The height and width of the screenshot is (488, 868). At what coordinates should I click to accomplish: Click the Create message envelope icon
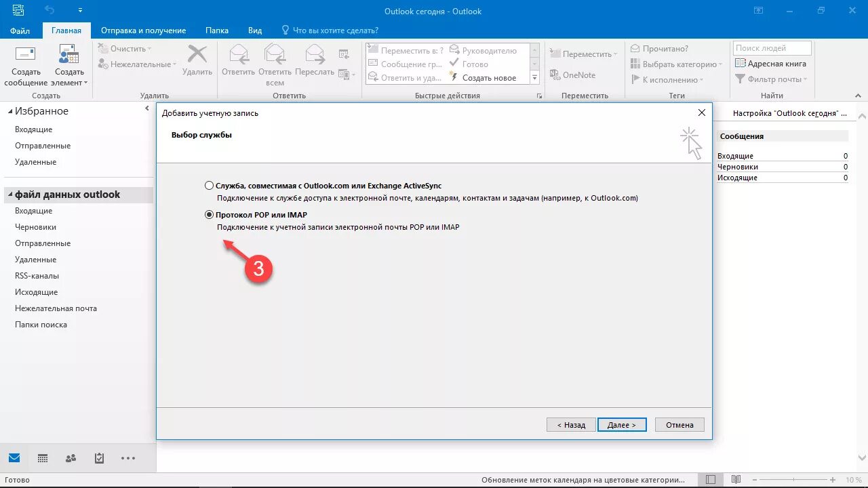point(26,54)
